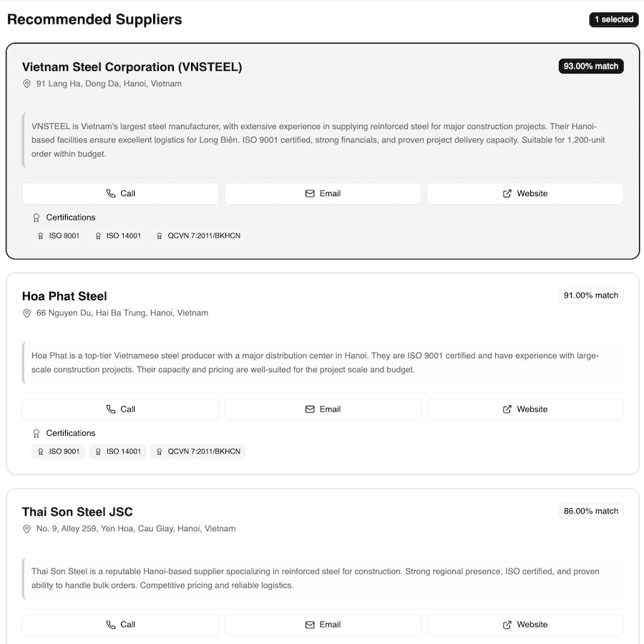Call Thai Son Steel JSC
Screen dimensions: 644x644
[x=120, y=625]
